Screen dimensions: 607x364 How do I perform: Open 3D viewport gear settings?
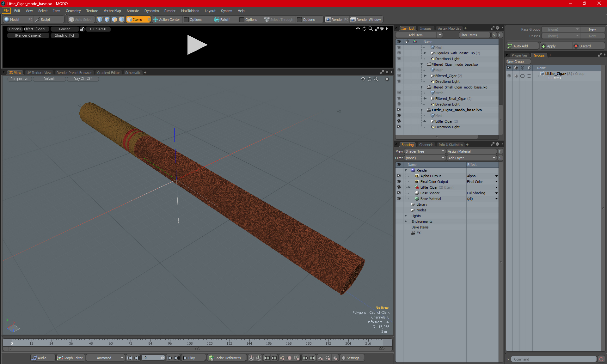[387, 79]
